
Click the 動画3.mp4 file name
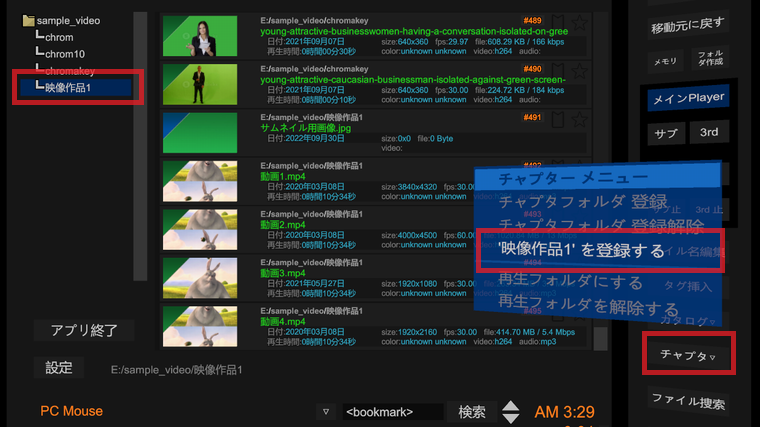click(x=283, y=273)
